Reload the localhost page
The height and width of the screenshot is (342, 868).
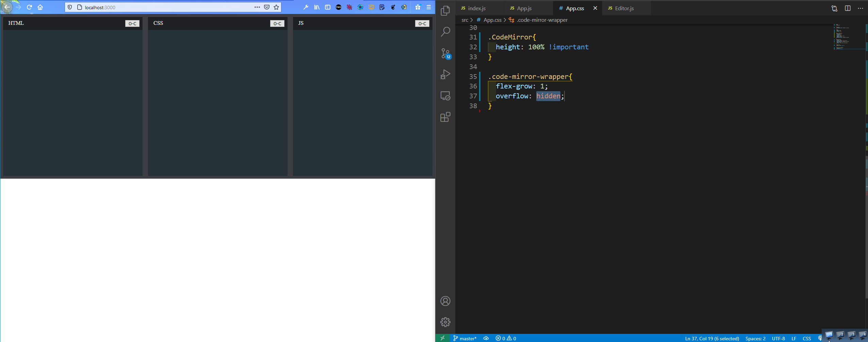(x=29, y=7)
